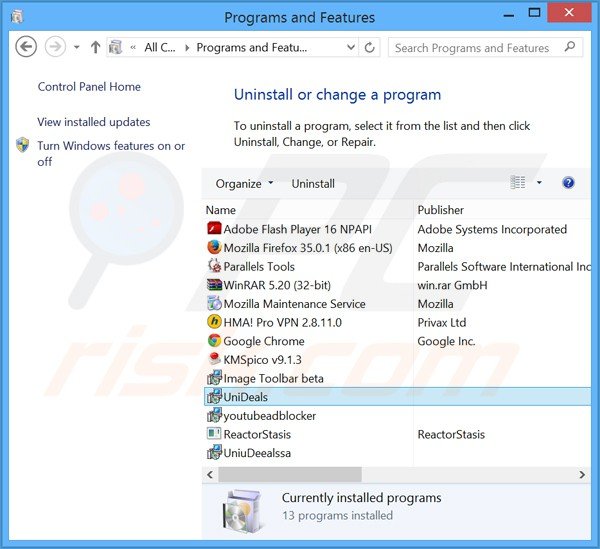
Task: Click the Google Chrome icon
Action: 214,340
